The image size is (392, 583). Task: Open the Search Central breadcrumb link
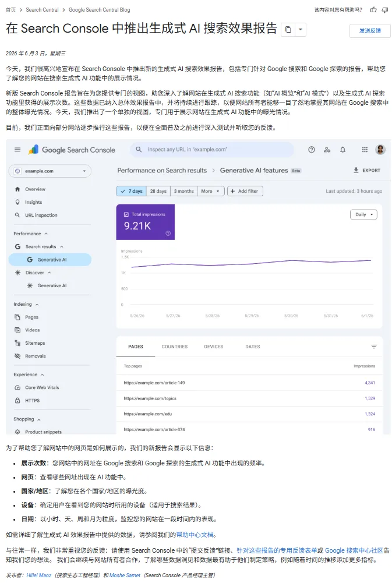click(x=42, y=10)
